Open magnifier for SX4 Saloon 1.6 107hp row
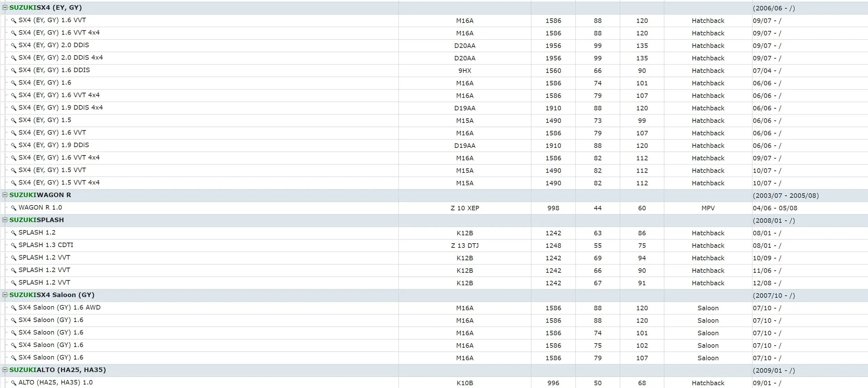This screenshot has height=388, width=868. [14, 358]
